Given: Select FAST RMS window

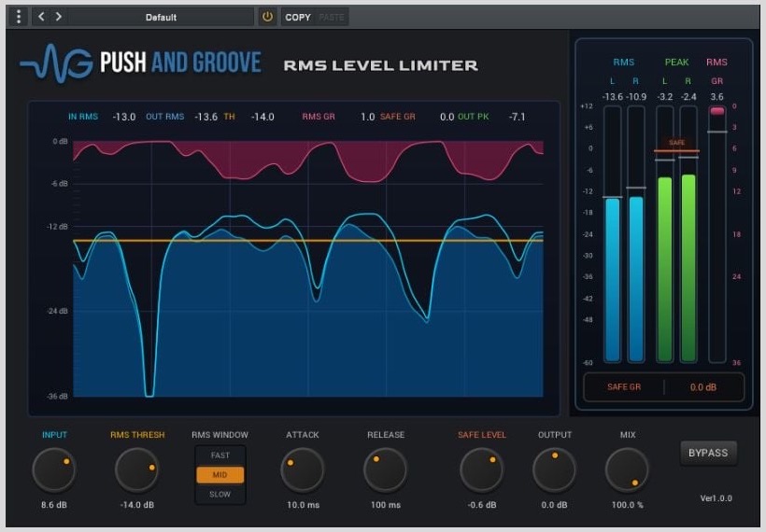Looking at the screenshot, I should click(x=220, y=455).
